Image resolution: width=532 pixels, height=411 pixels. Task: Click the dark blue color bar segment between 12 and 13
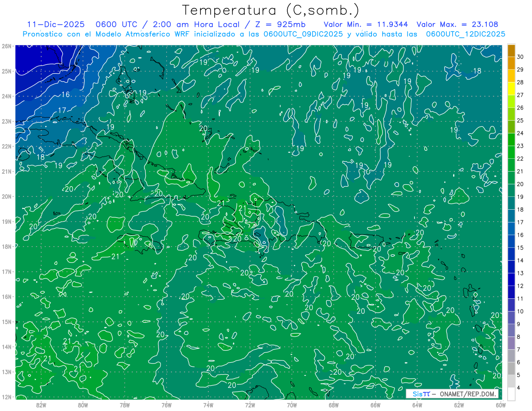point(511,279)
